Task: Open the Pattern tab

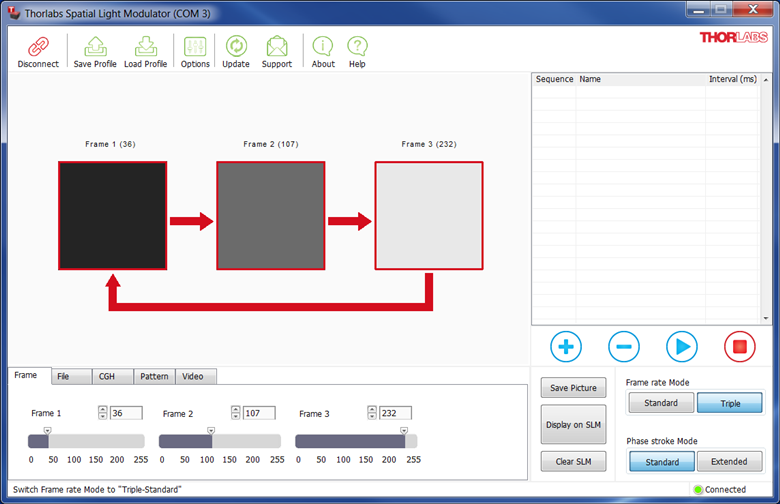Action: (x=154, y=377)
